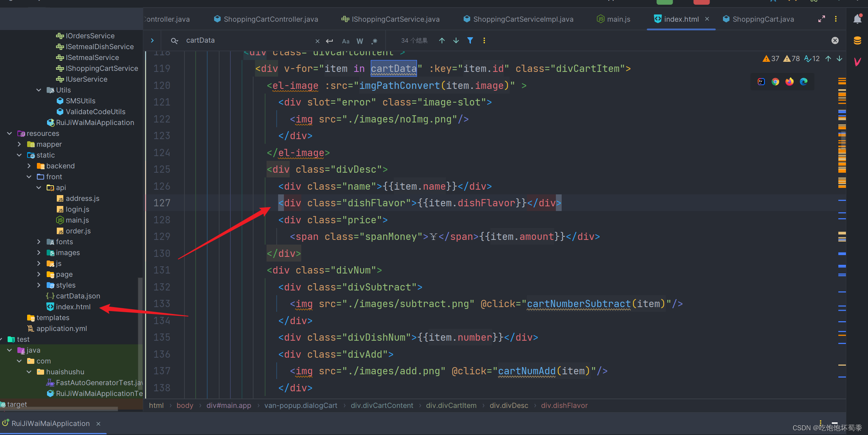868x435 pixels.
Task: Click the search filter funnel icon
Action: click(x=470, y=40)
